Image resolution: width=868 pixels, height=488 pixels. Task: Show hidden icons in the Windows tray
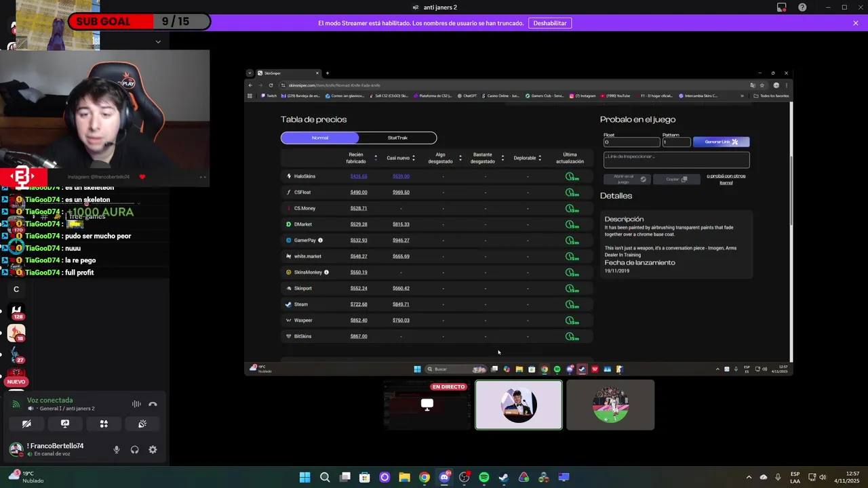(749, 477)
